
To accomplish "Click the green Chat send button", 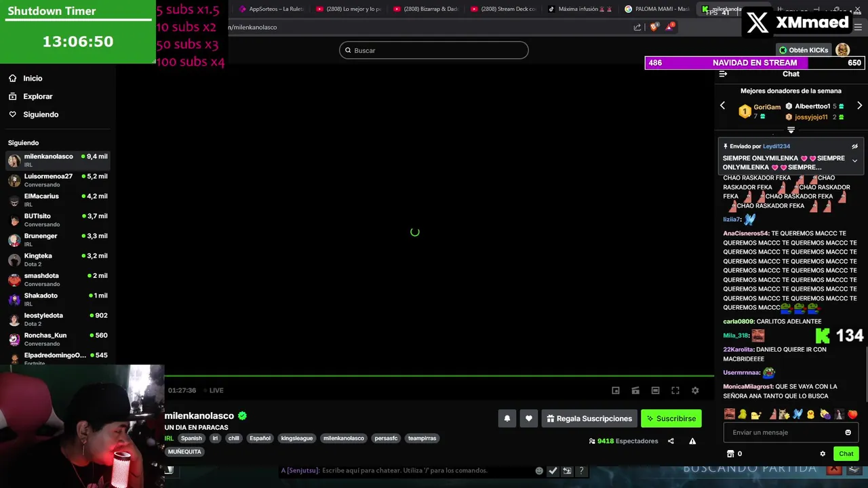I will click(846, 453).
